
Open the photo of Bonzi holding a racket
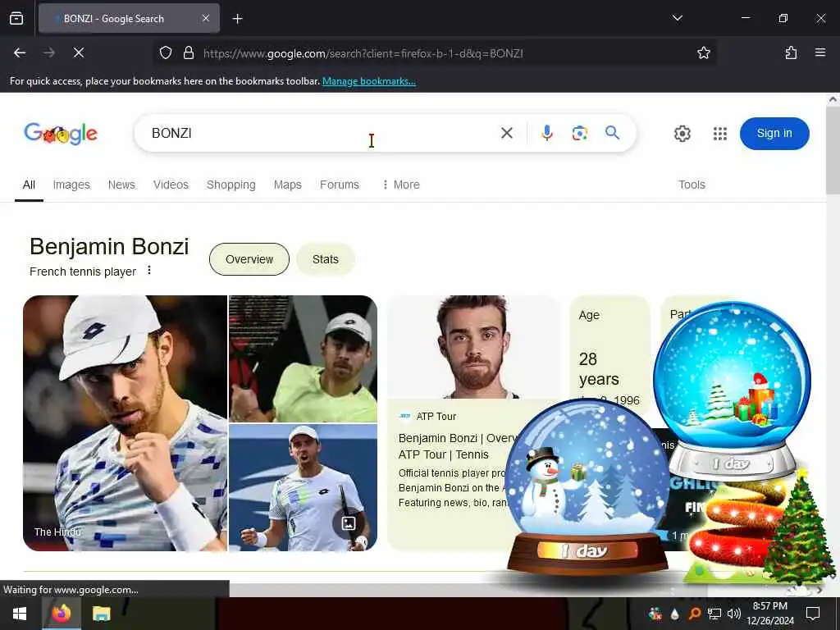304,487
